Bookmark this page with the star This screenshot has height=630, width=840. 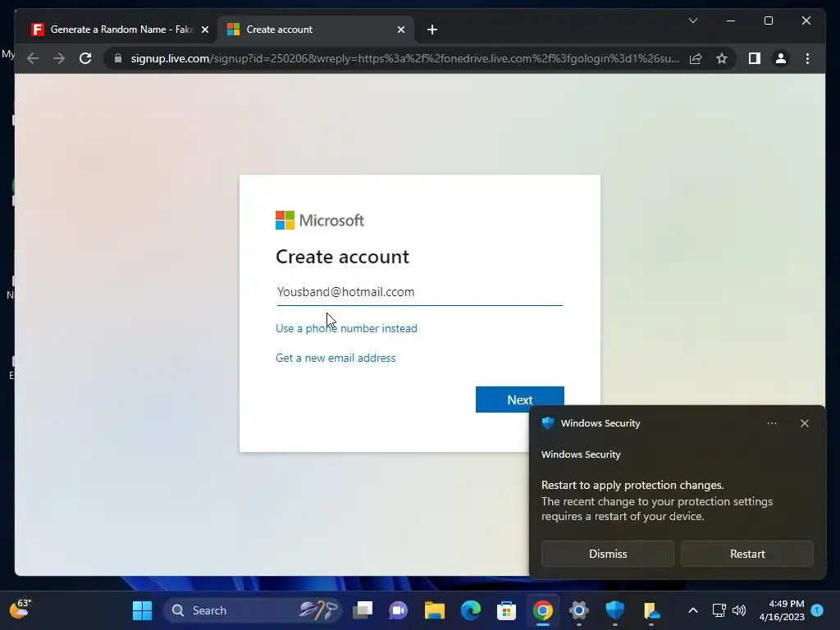[x=722, y=58]
